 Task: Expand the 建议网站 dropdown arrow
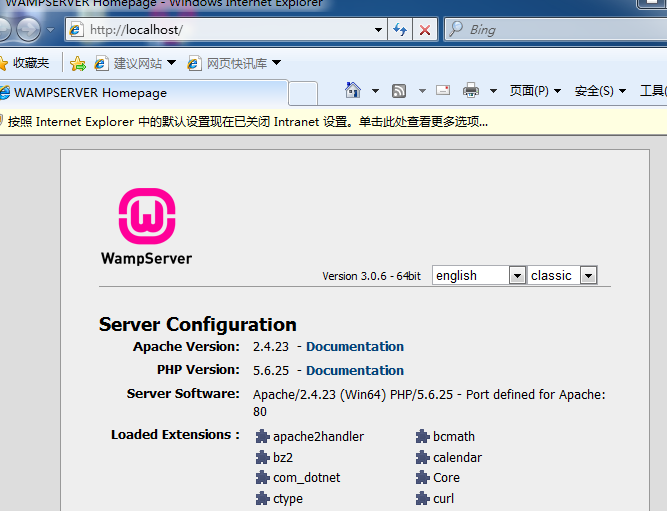(171, 63)
